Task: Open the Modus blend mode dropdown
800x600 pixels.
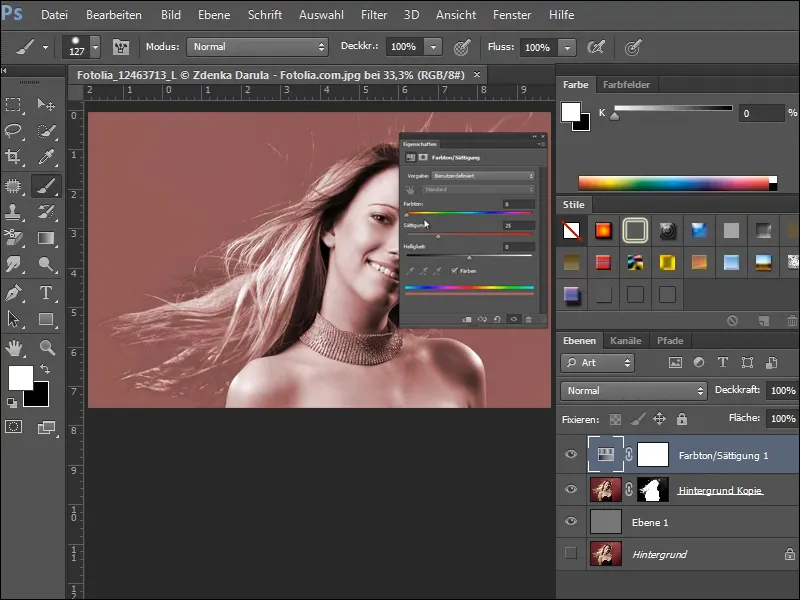Action: pos(257,47)
